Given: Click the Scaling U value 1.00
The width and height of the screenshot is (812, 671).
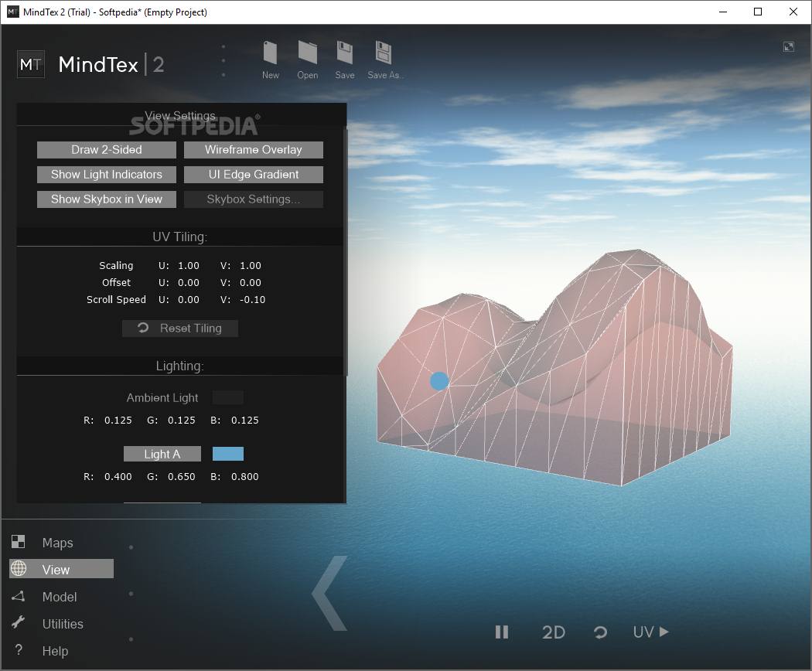Looking at the screenshot, I should (189, 266).
